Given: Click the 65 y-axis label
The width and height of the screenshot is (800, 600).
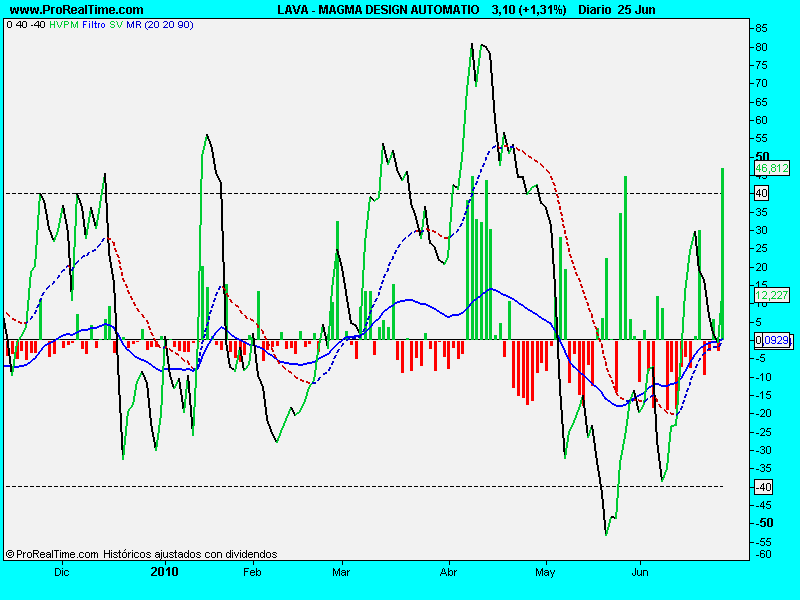Looking at the screenshot, I should tap(761, 102).
